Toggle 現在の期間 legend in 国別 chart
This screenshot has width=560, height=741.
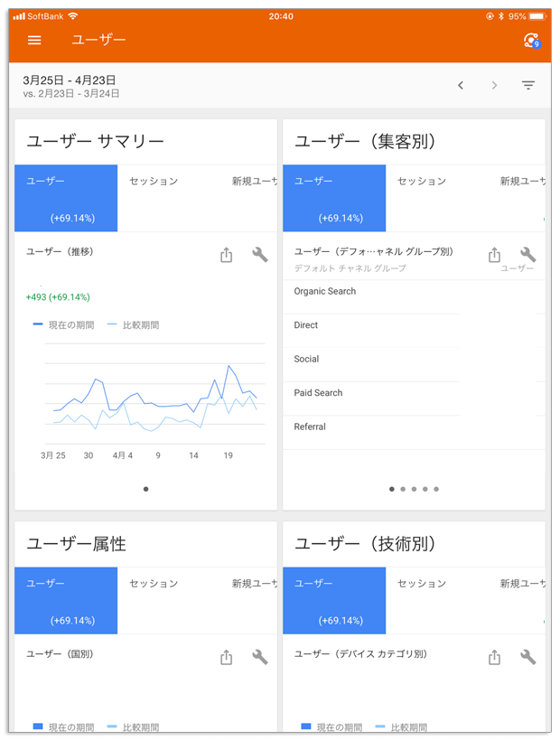pyautogui.click(x=64, y=727)
